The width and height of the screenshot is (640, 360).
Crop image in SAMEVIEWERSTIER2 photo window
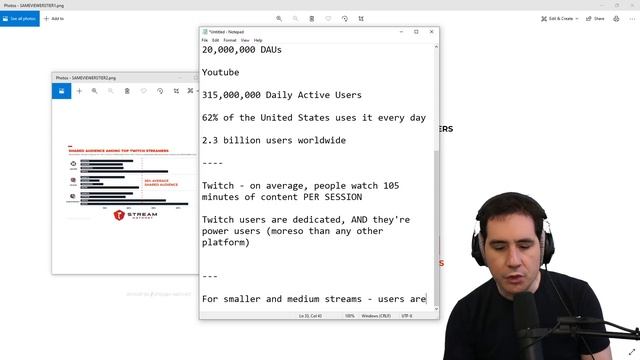[x=176, y=91]
